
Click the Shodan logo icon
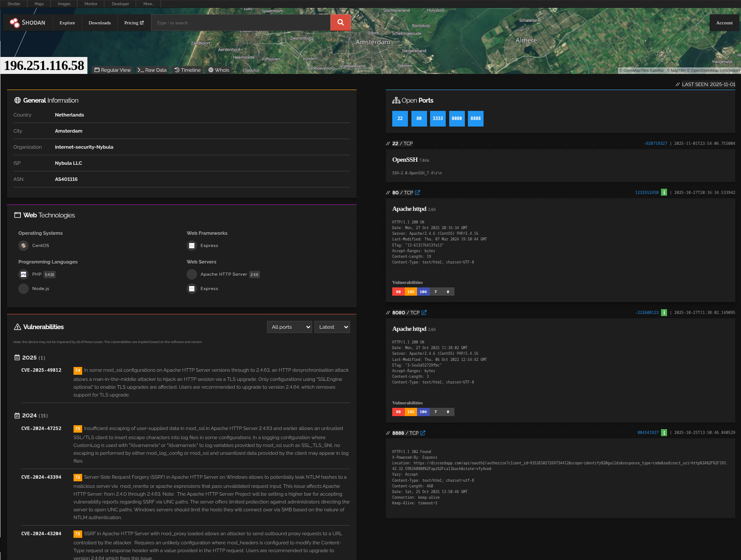[x=15, y=23]
